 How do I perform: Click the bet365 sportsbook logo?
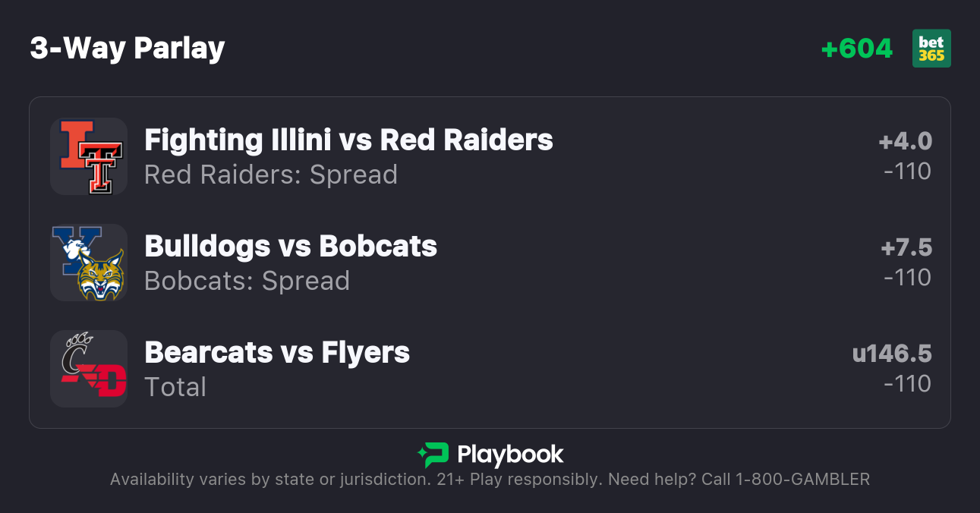click(931, 49)
